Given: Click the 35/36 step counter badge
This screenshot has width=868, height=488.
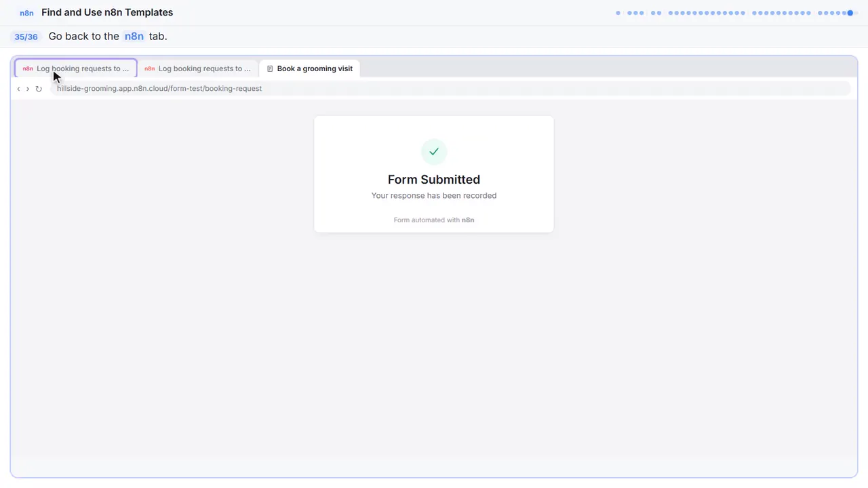Looking at the screenshot, I should (26, 37).
